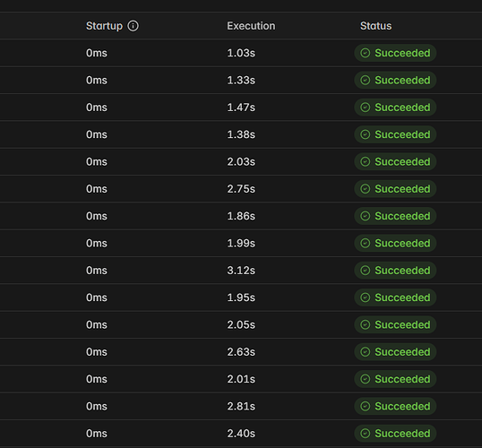
Task: Select the 1.95s execution time cell
Action: coord(241,297)
